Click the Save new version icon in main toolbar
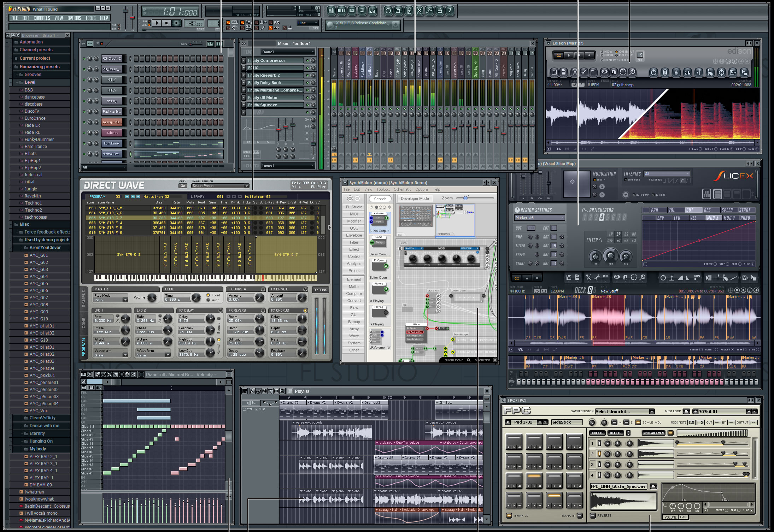Viewport: 774px width, 532px height. click(398, 11)
